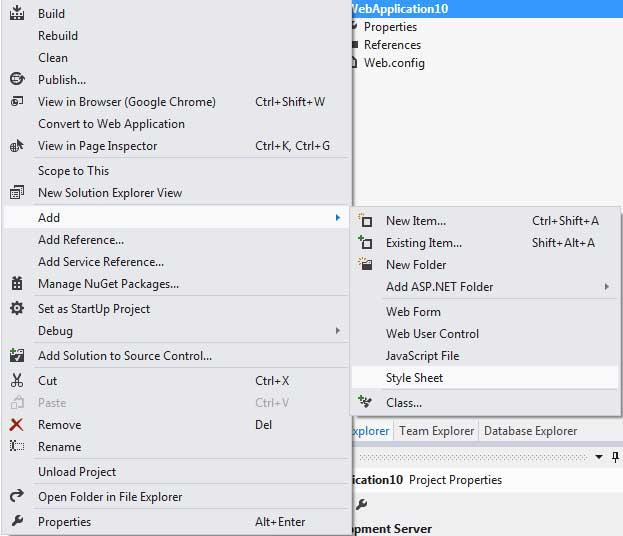Select Web.config in Solution Explorer
This screenshot has width=623, height=536.
[394, 63]
